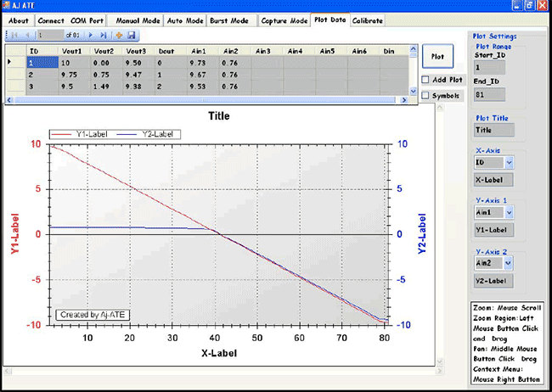Viewport: 552px width, 392px height.
Task: Select the Vout3 cell showing 9.50
Action: click(x=138, y=63)
